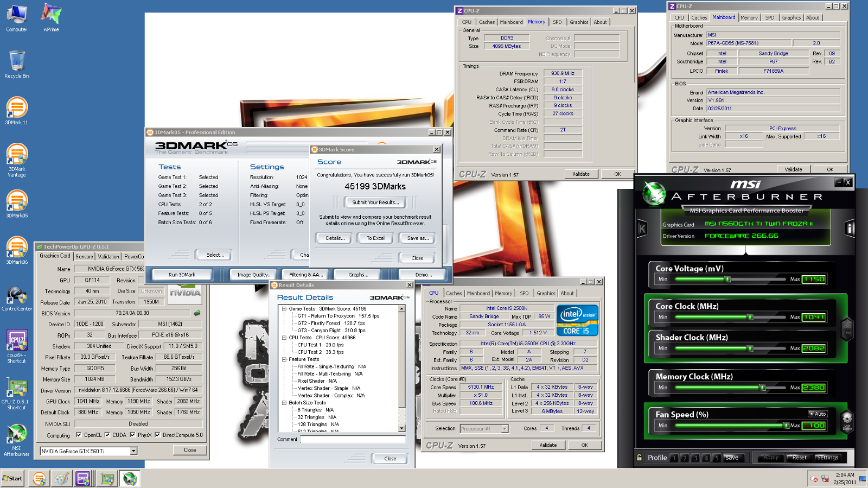The height and width of the screenshot is (488, 868).
Task: Click GPU-Z BIOS save chip icon
Action: click(197, 313)
